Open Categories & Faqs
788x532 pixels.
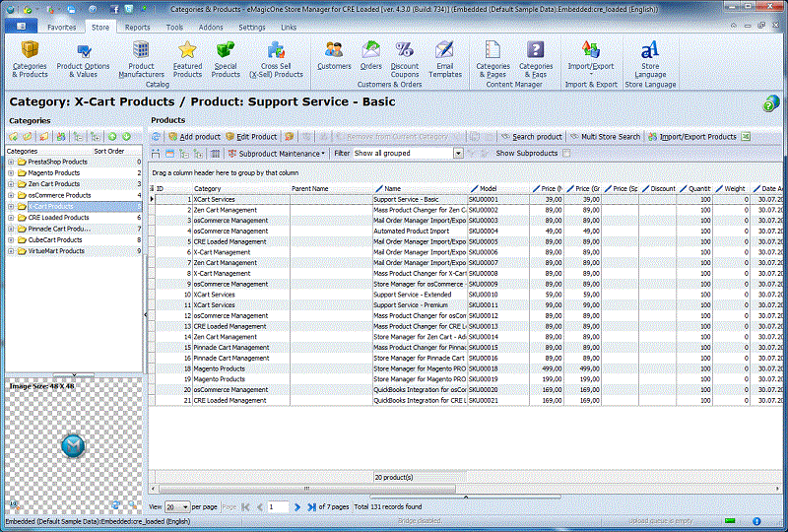point(536,59)
